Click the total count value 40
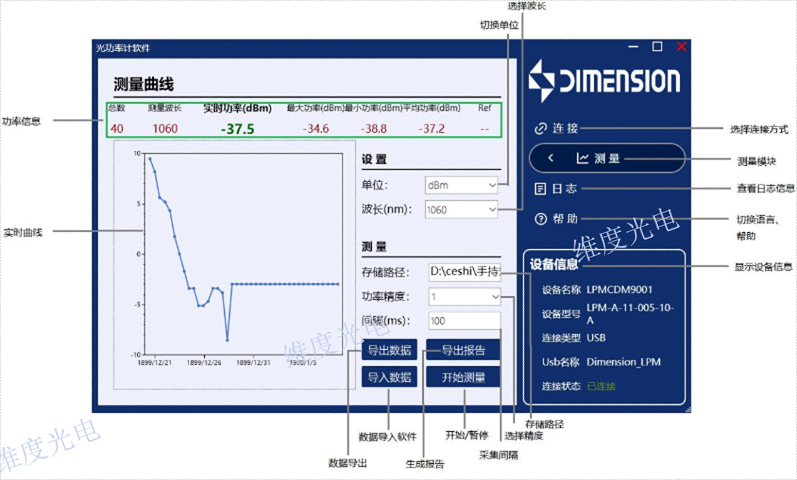 coord(117,129)
